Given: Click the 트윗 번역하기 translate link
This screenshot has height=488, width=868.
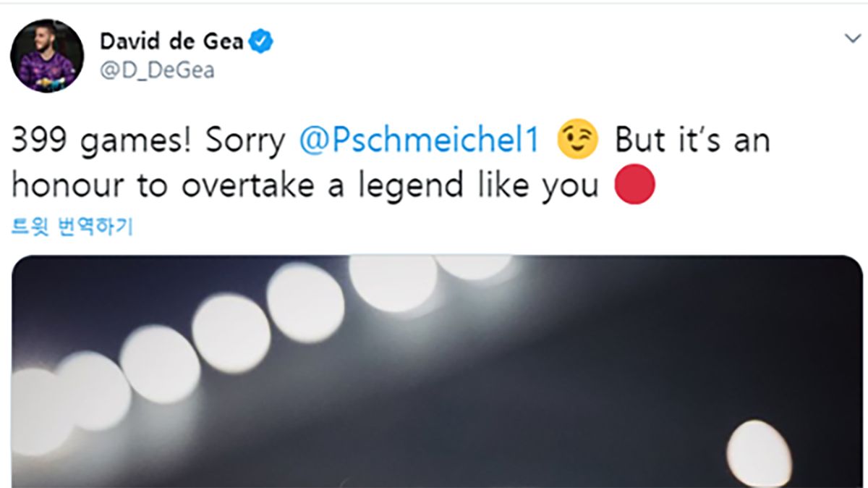Looking at the screenshot, I should pyautogui.click(x=72, y=228).
